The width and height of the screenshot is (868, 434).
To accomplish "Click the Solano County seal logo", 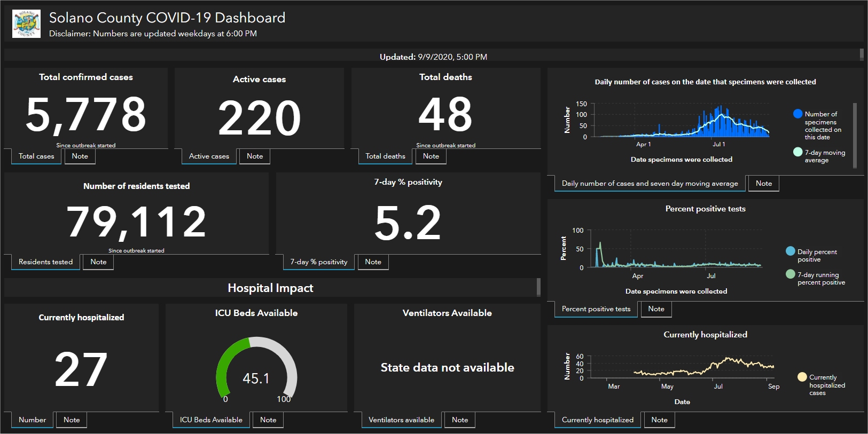I will [x=26, y=24].
